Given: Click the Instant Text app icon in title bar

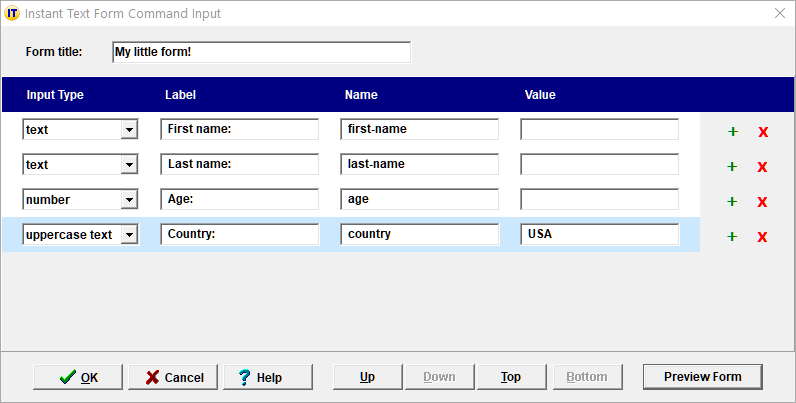Looking at the screenshot, I should click(12, 13).
